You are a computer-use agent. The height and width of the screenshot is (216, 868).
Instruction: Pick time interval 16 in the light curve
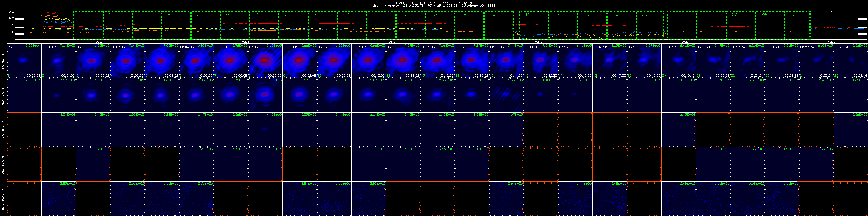533,25
